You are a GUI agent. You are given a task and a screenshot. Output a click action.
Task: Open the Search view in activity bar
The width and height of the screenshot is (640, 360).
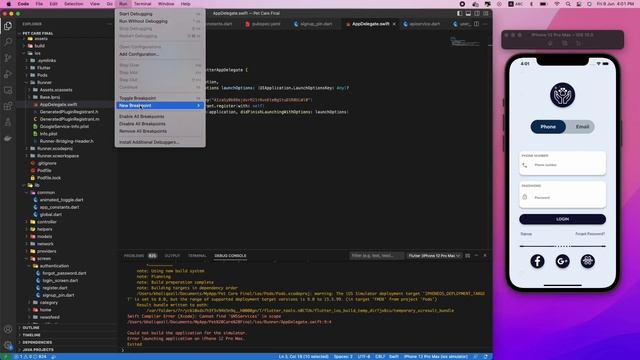tap(8, 42)
